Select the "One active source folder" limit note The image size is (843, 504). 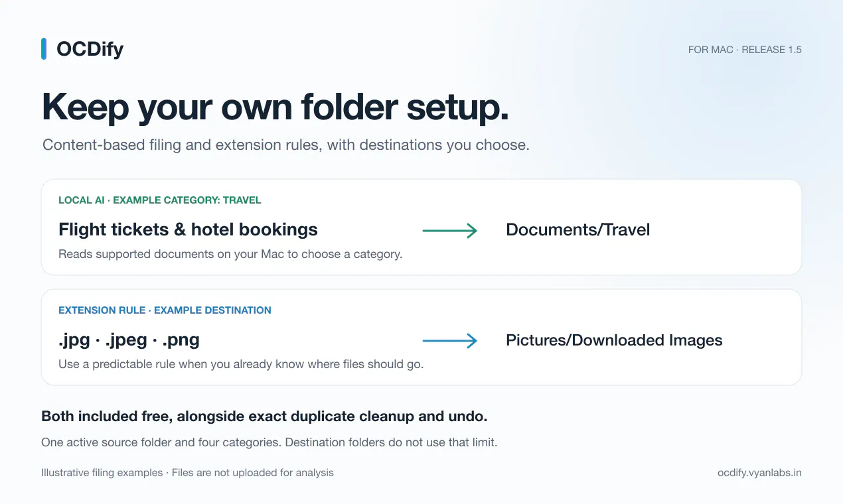(269, 442)
